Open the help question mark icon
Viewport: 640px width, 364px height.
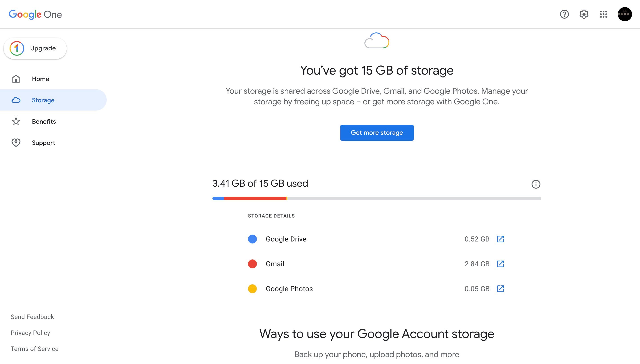564,14
